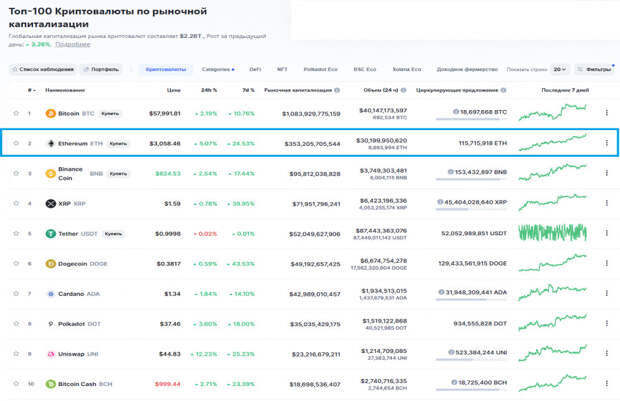This screenshot has height=401, width=620.
Task: Open three-dot menu in Bitcoin row
Action: coord(607,113)
